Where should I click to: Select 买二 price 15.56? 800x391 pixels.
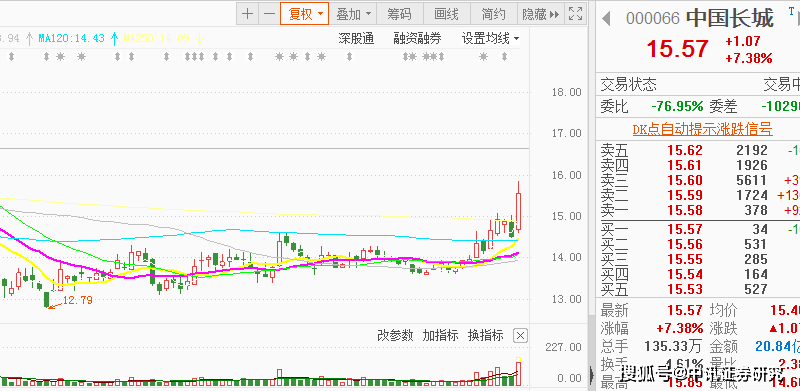[x=685, y=244]
